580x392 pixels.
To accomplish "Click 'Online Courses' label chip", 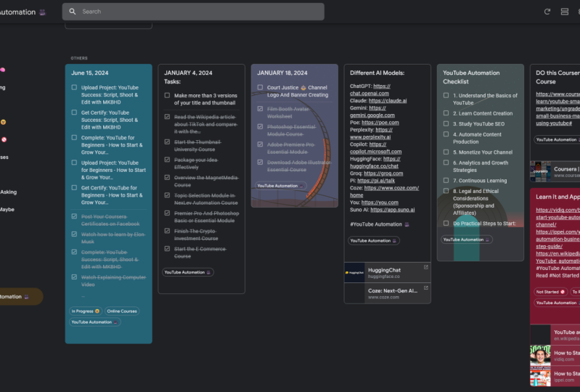I will point(122,311).
